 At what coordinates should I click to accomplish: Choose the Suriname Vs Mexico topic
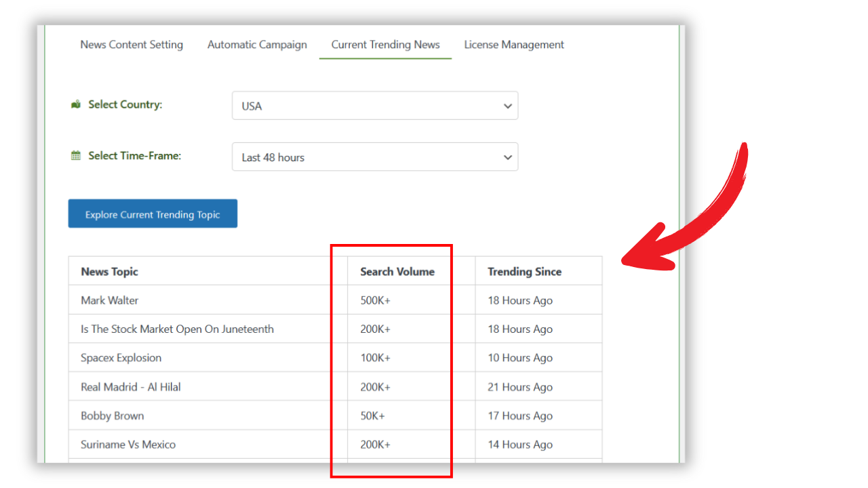click(128, 445)
